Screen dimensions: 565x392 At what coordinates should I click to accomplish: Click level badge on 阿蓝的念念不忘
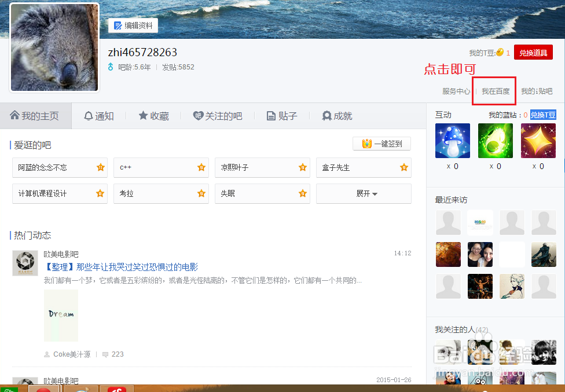pyautogui.click(x=101, y=167)
